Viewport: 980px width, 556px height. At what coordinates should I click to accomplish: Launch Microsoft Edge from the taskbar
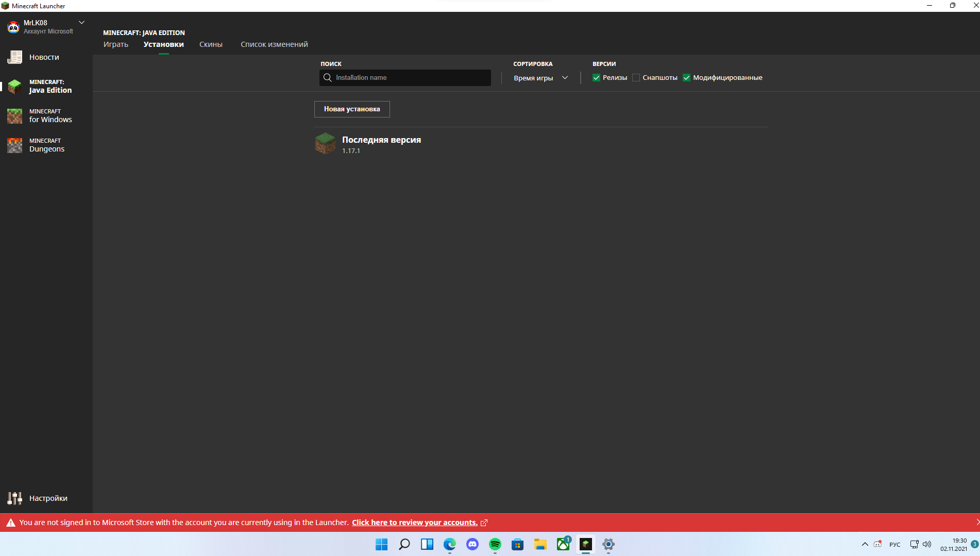(450, 544)
